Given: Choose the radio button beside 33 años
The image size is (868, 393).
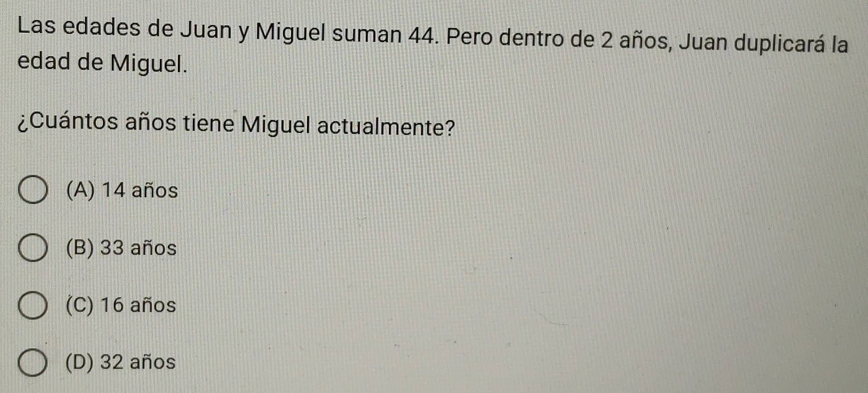Looking at the screenshot, I should point(33,249).
